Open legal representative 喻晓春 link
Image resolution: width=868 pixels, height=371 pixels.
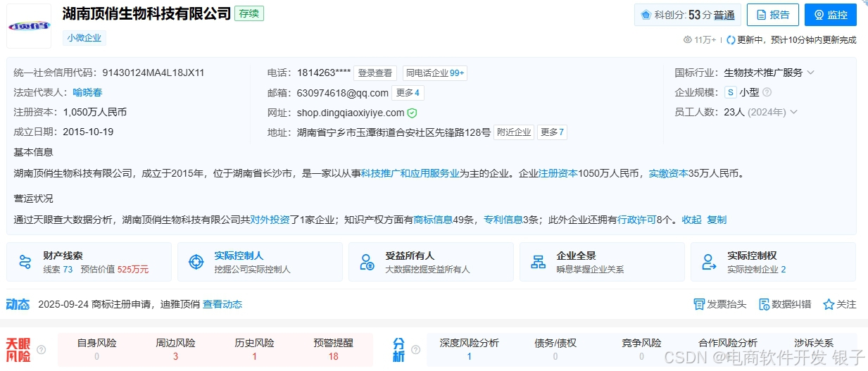pyautogui.click(x=87, y=92)
